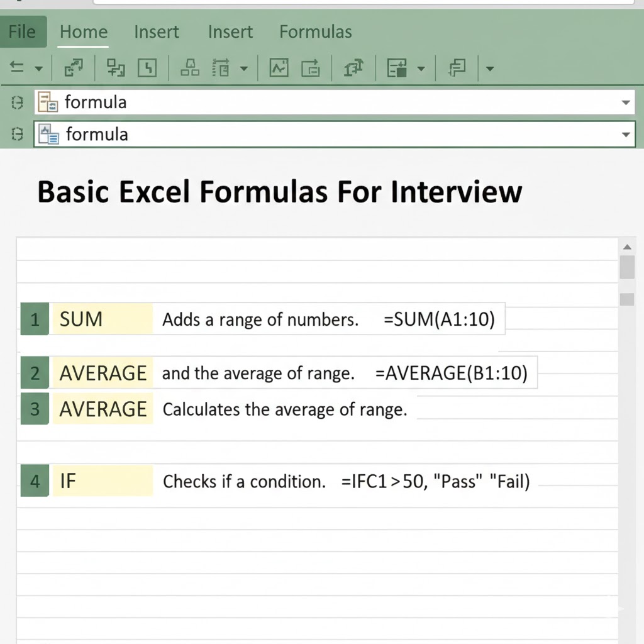
Task: Click the boxed lightning icon in toolbar
Action: tap(147, 68)
